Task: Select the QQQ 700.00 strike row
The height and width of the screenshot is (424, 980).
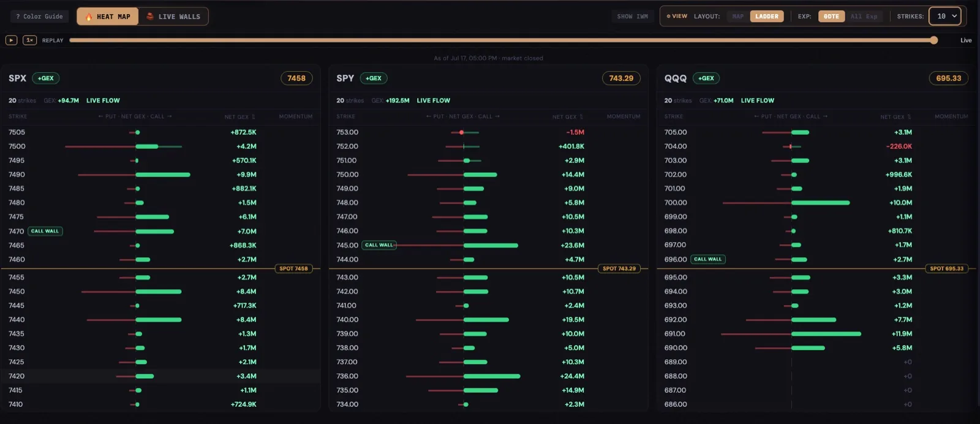Action: pyautogui.click(x=816, y=203)
